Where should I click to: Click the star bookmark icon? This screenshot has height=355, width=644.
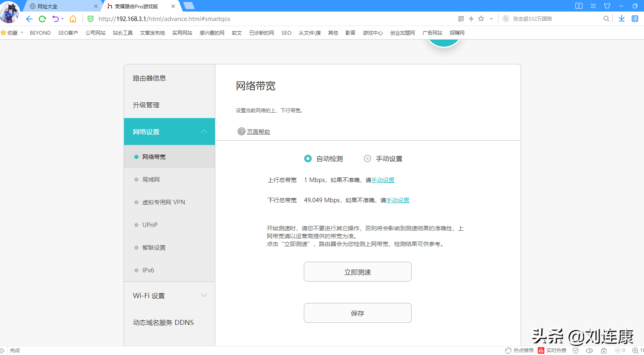point(481,19)
